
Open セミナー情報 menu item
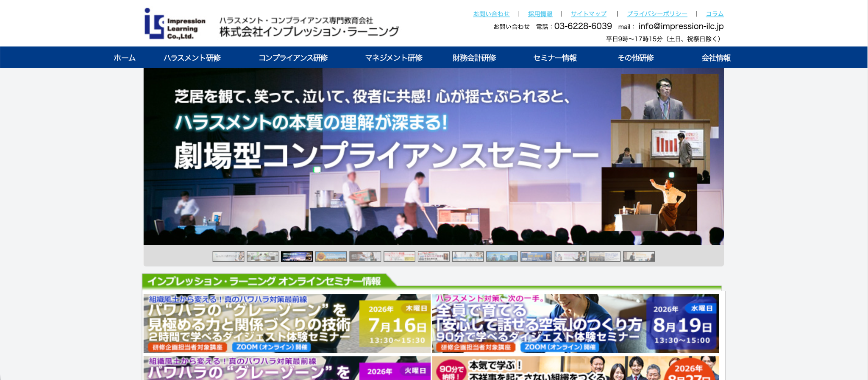555,58
